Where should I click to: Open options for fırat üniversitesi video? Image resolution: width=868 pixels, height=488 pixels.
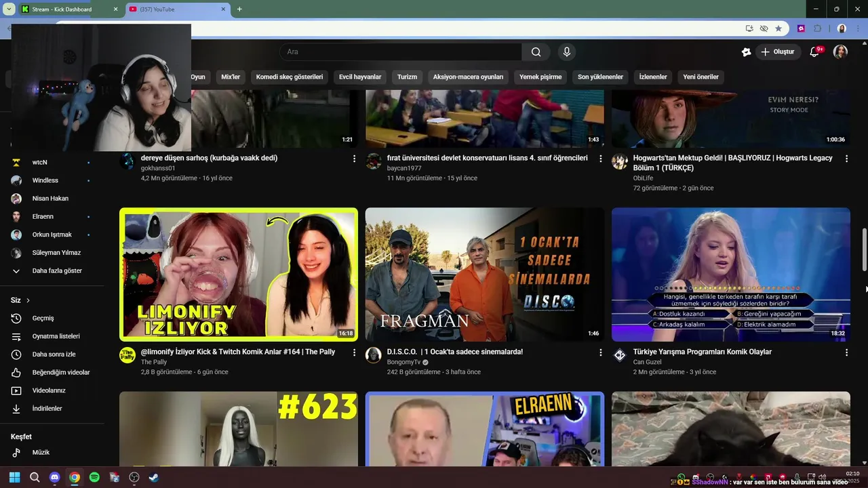(600, 159)
